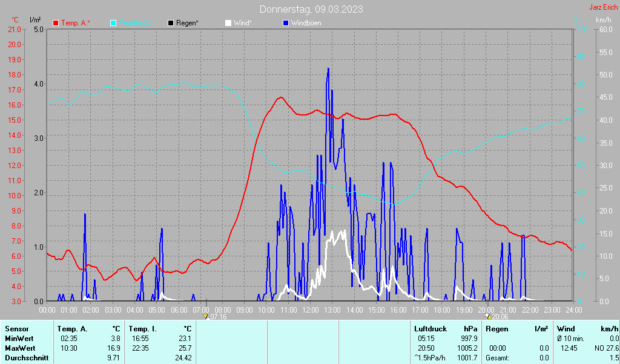Screen dimensions: 620x364
Task: Click the indoor maximum value 25.7
Action: click(185, 349)
